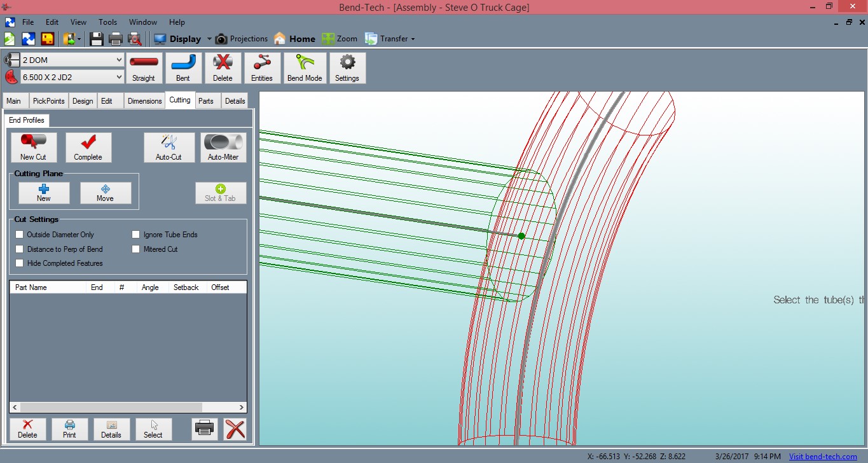The image size is (868, 463).
Task: Click the parts list horizontal scrollbar thumb
Action: (111, 407)
